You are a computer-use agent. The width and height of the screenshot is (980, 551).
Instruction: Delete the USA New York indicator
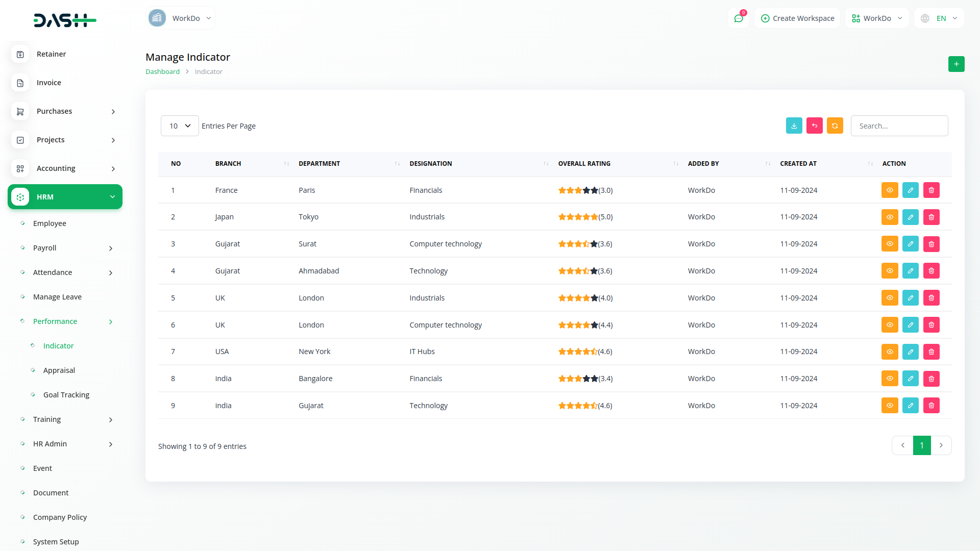point(931,352)
